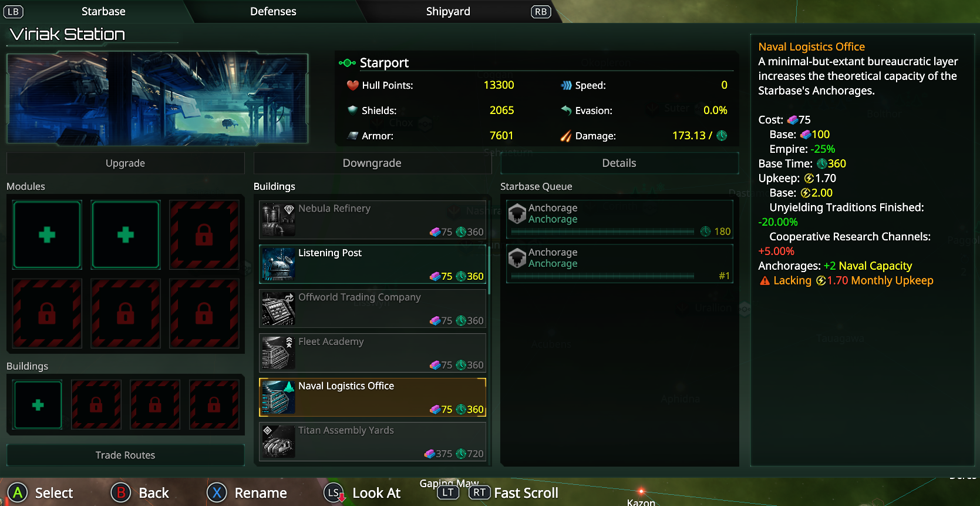The width and height of the screenshot is (980, 506).
Task: Click the Rename X button prompt
Action: [x=217, y=492]
